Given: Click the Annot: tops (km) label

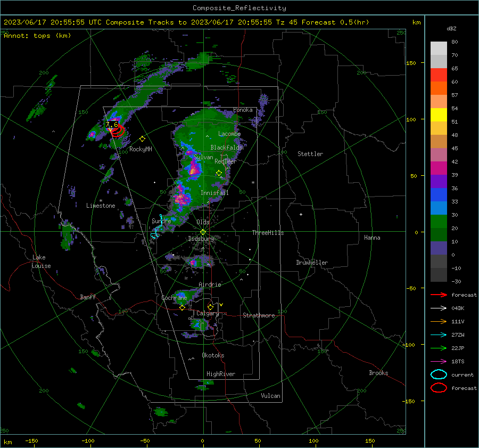Looking at the screenshot, I should [x=37, y=36].
